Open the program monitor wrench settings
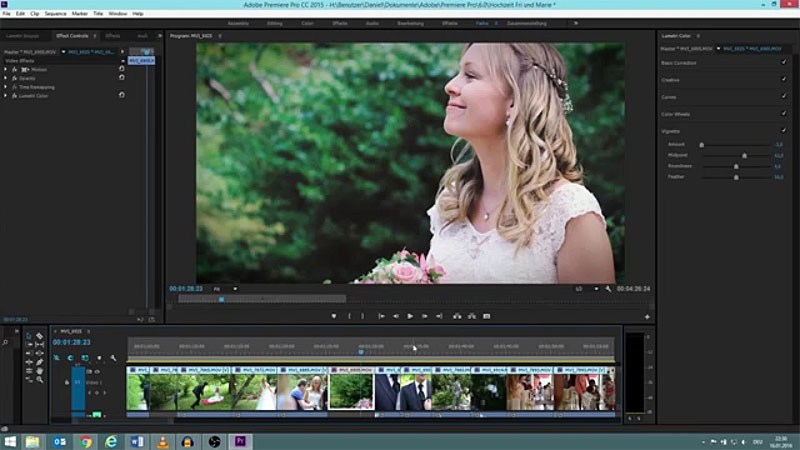Image resolution: width=800 pixels, height=450 pixels. pos(608,289)
